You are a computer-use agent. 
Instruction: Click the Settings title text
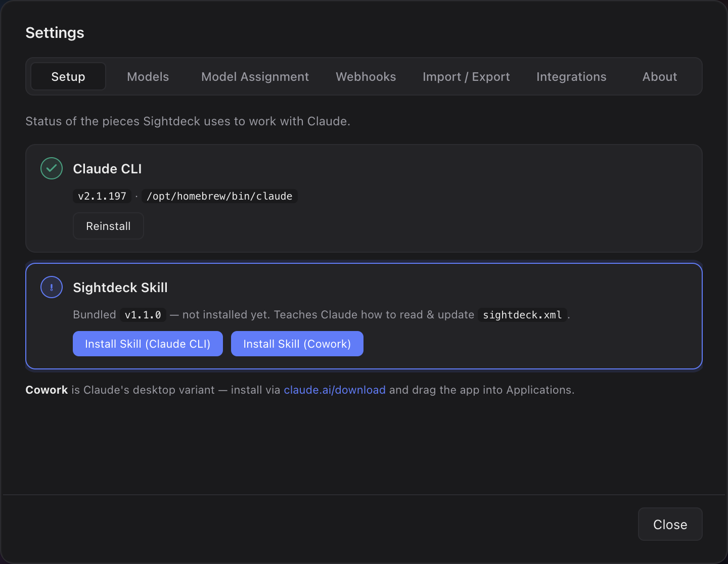(x=55, y=33)
